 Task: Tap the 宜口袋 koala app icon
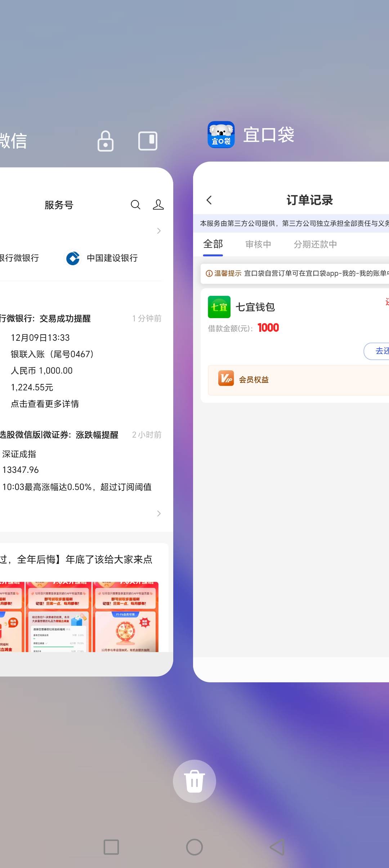pyautogui.click(x=221, y=135)
